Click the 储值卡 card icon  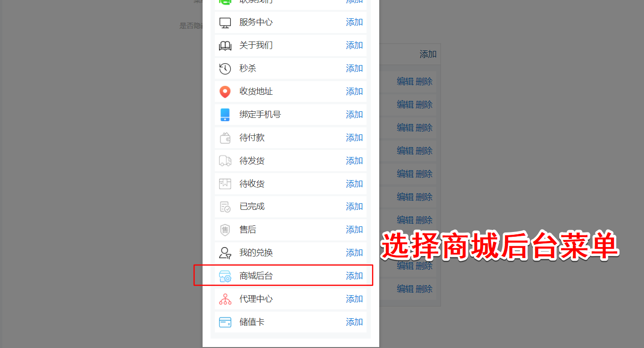tap(225, 322)
